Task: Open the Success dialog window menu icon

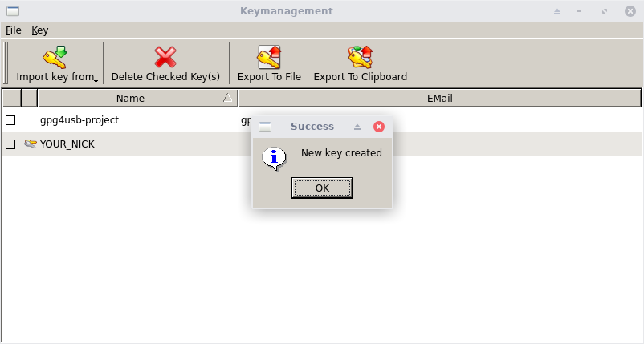Action: point(265,127)
